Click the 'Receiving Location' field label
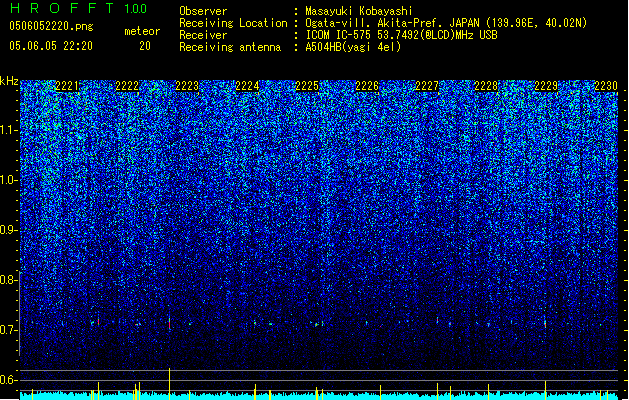629x400 pixels. [233, 23]
